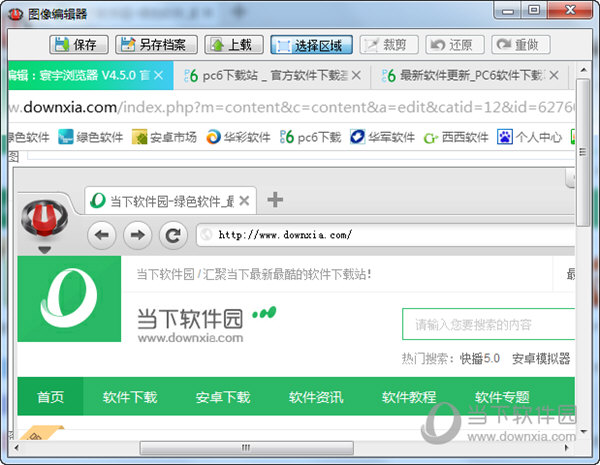Open 首页 navigation item
This screenshot has height=465, width=600.
tap(51, 396)
